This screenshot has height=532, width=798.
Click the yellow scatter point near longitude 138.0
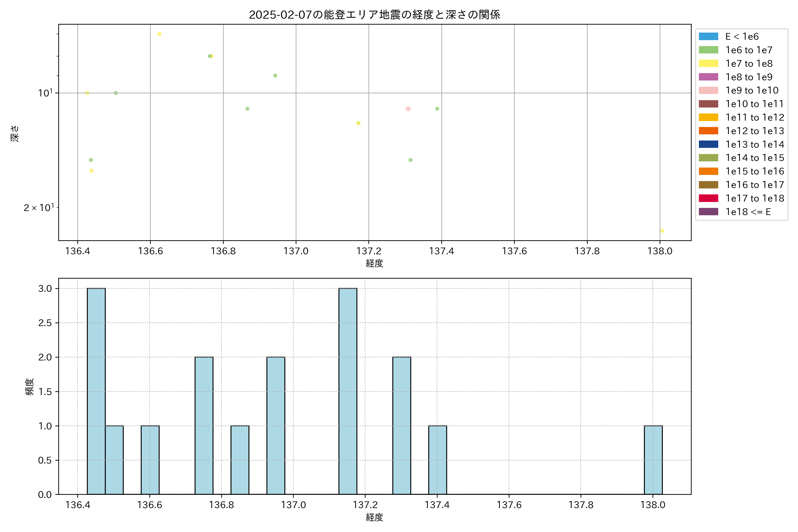point(662,231)
